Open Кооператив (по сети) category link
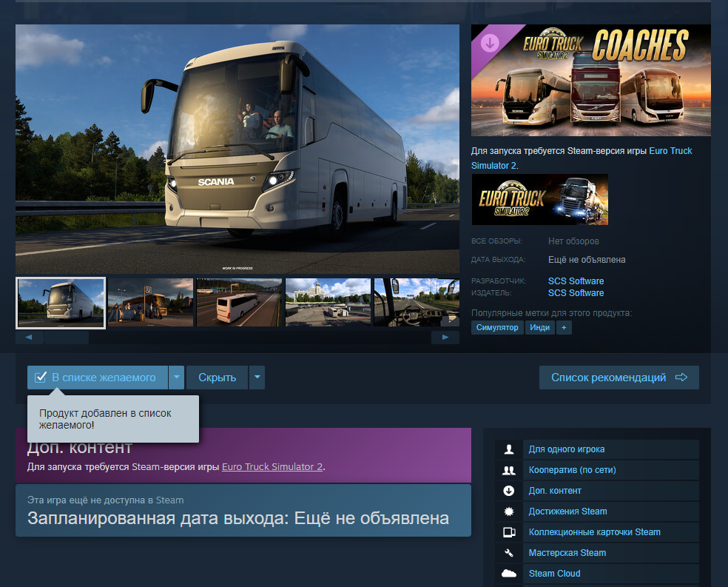The height and width of the screenshot is (587, 728). tap(572, 470)
